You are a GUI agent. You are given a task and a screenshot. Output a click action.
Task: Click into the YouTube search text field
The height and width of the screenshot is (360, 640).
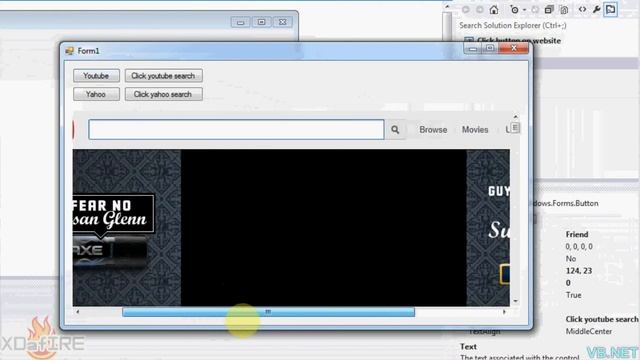pyautogui.click(x=236, y=129)
